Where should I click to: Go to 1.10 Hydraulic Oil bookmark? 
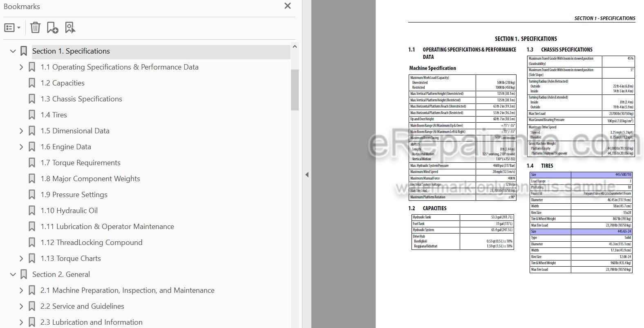click(x=69, y=211)
